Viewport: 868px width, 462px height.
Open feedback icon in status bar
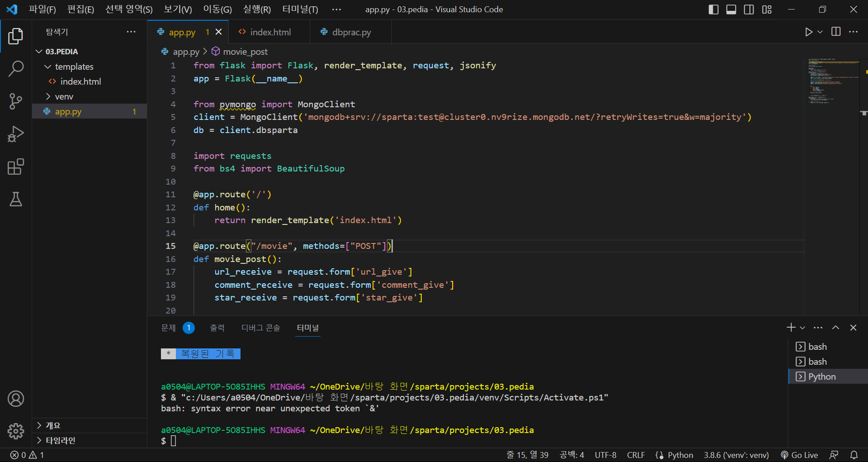coord(834,455)
